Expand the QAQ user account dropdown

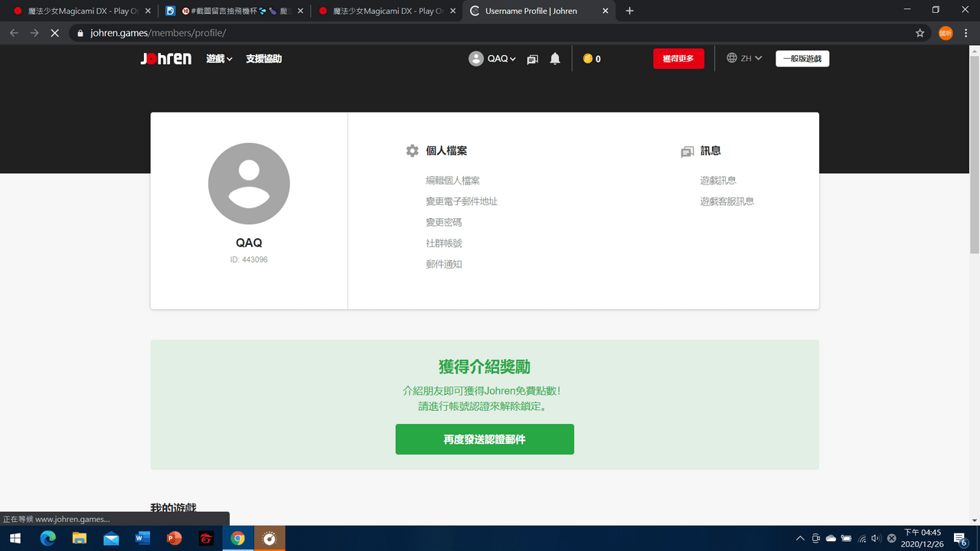pos(493,59)
